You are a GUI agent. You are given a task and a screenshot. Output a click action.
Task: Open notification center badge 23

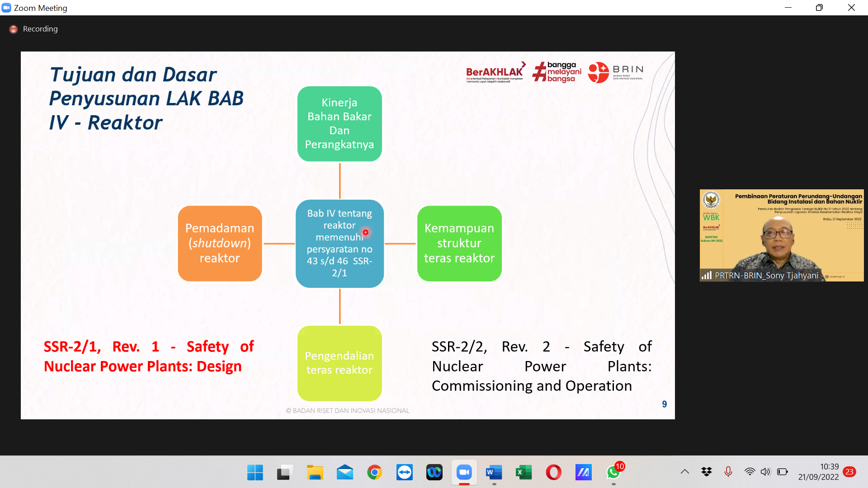(849, 472)
